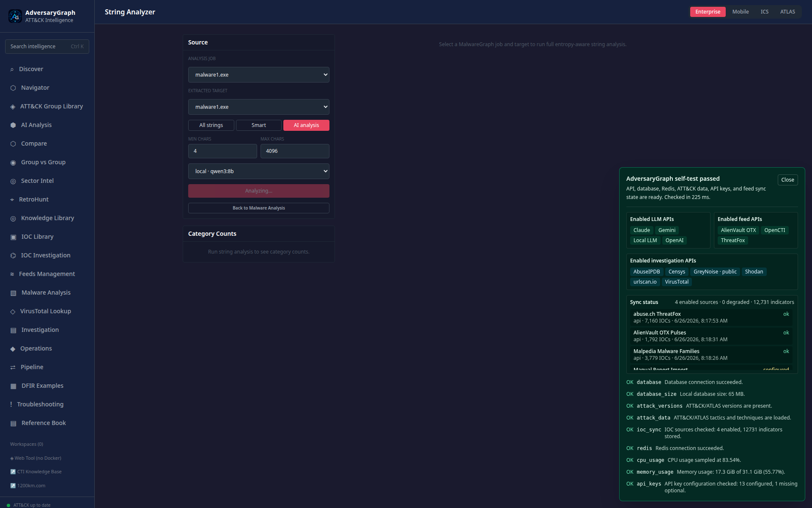Click the Gemini LLM API chip
This screenshot has height=508, width=812.
coord(667,230)
